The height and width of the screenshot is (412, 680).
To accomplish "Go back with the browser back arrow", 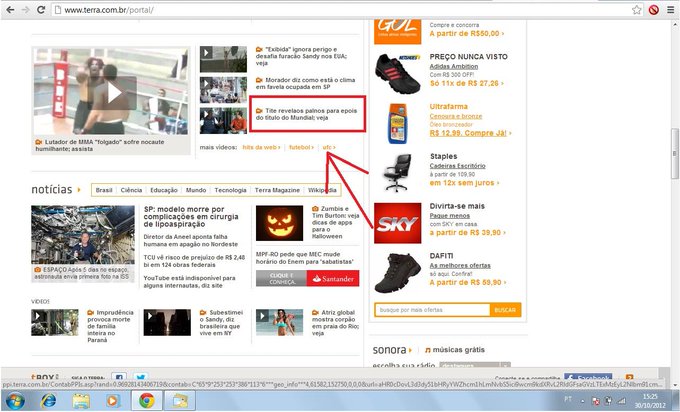I will 10,10.
